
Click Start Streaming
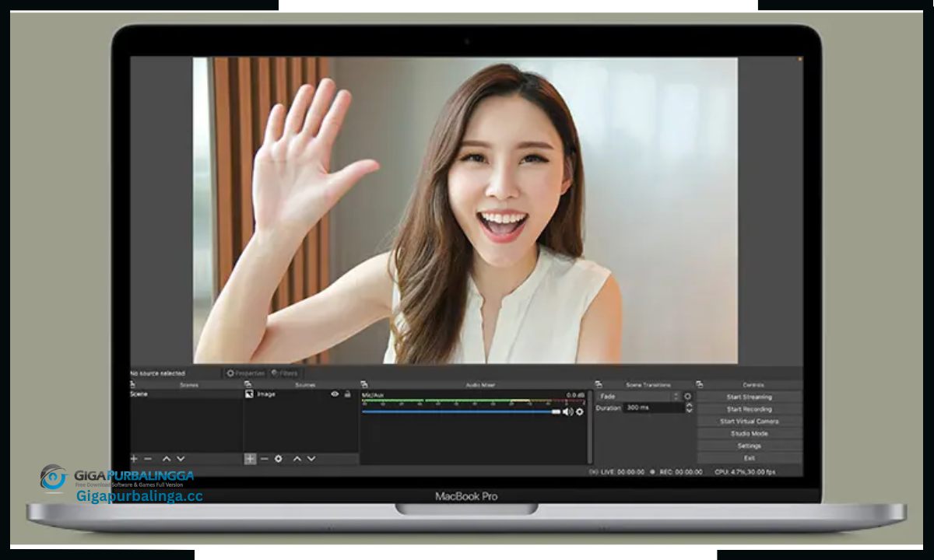coord(749,397)
